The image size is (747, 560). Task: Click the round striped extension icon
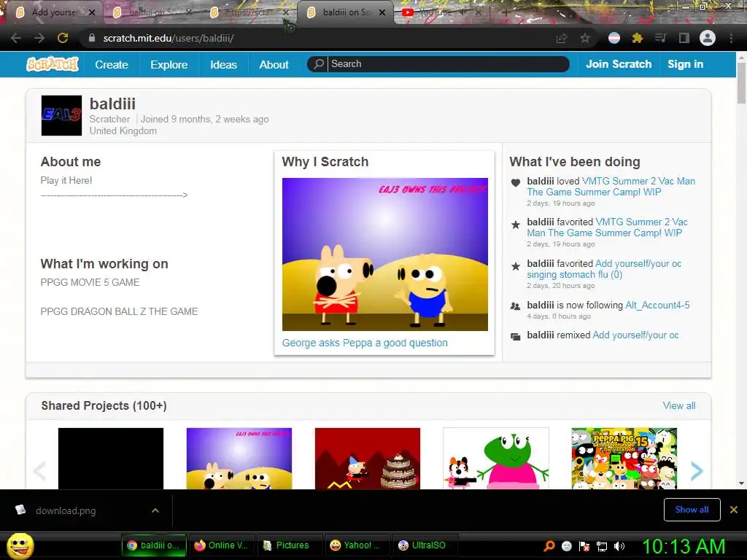tap(614, 38)
